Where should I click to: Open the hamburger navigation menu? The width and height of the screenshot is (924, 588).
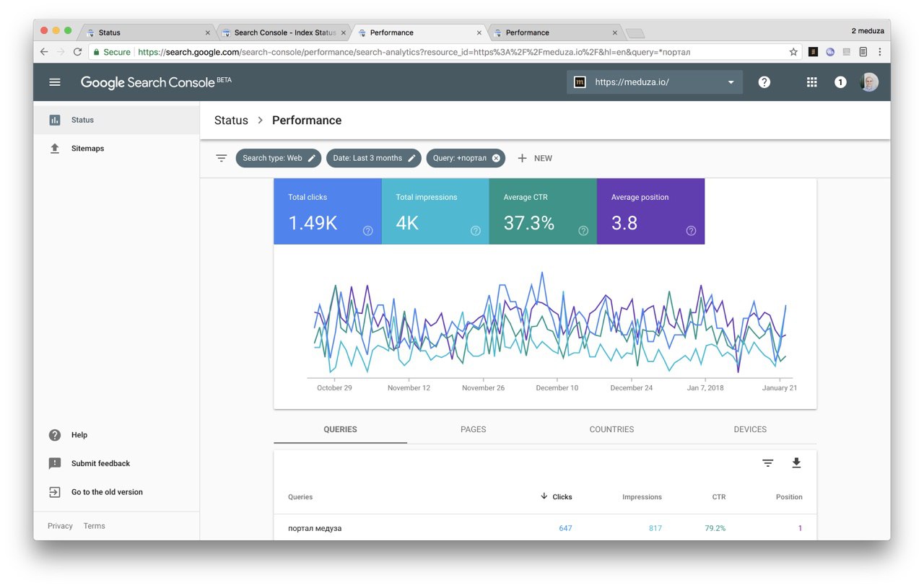coord(55,82)
